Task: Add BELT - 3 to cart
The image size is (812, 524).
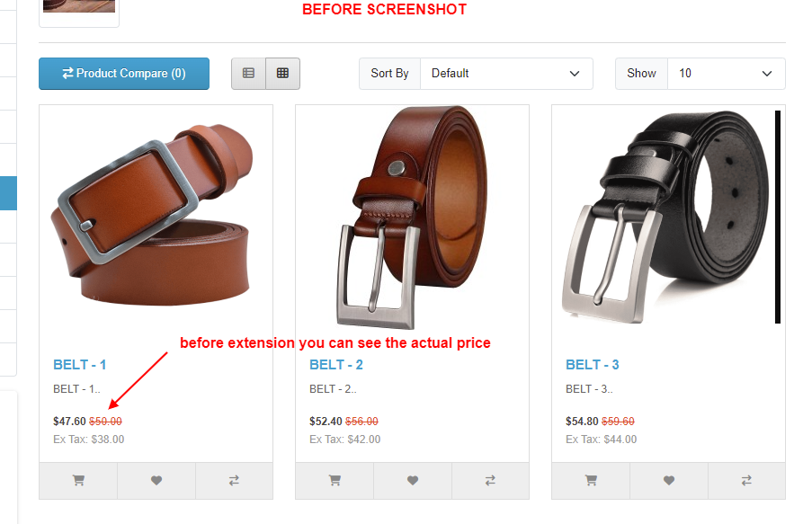Action: (x=591, y=481)
